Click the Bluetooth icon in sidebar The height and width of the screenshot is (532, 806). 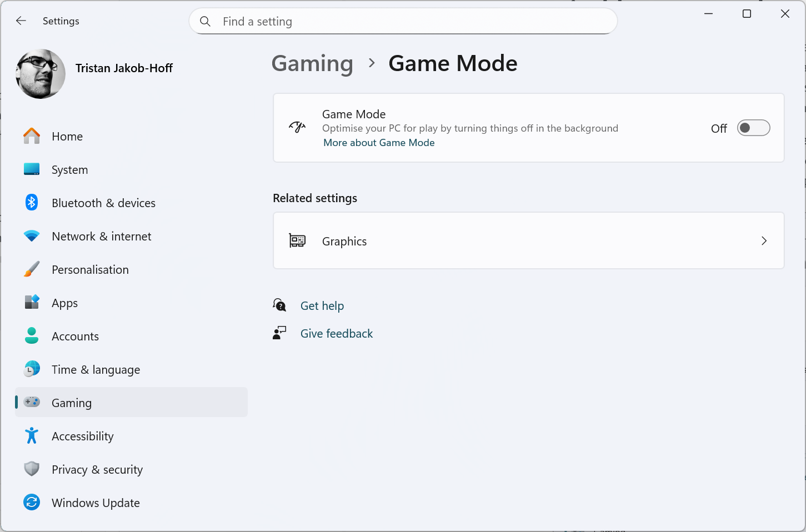pyautogui.click(x=32, y=203)
